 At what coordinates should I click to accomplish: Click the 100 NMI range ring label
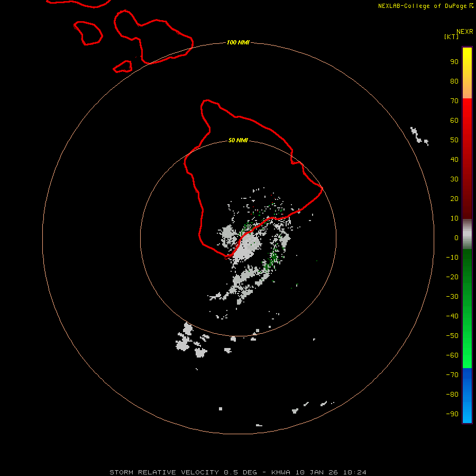tap(237, 42)
